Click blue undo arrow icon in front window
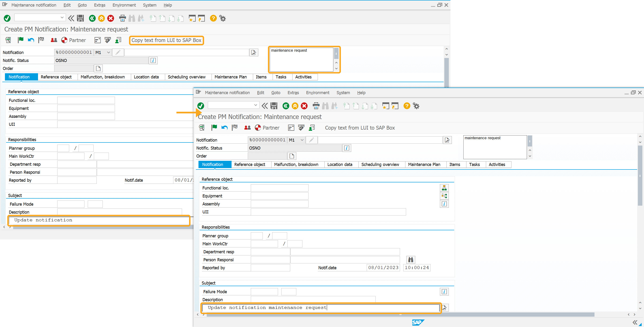The height and width of the screenshot is (327, 644). tap(224, 128)
